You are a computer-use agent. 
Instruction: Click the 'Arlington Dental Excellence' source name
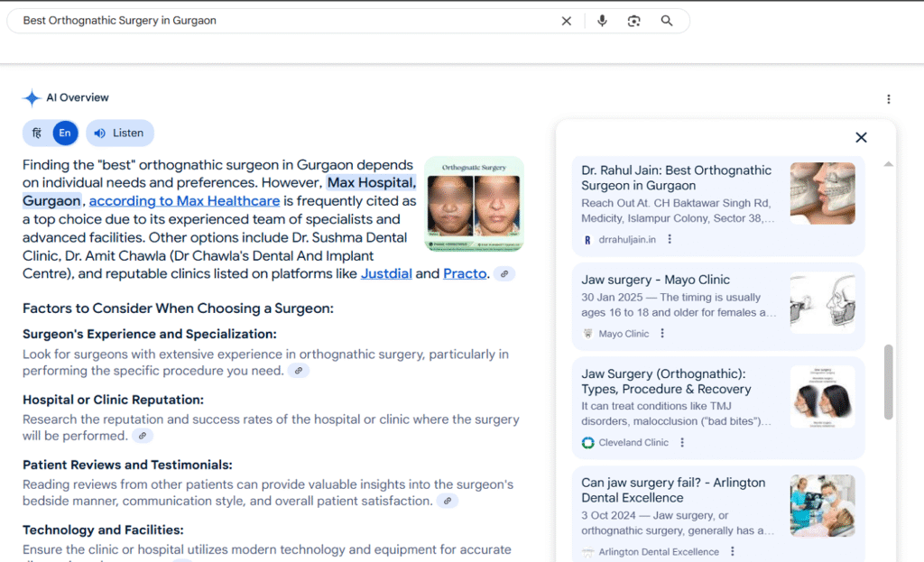pos(659,551)
